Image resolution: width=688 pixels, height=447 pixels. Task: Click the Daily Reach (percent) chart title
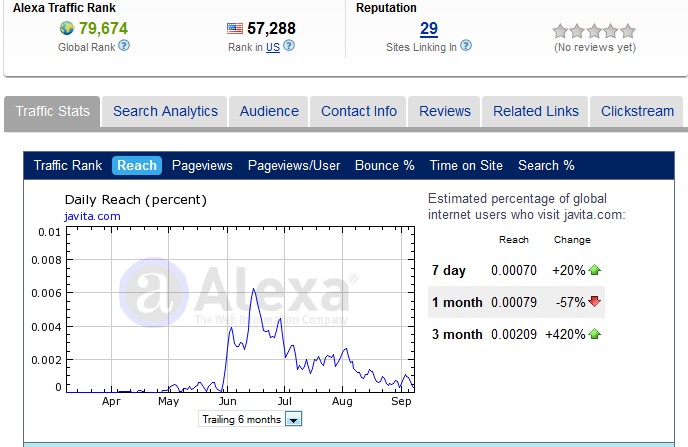136,200
